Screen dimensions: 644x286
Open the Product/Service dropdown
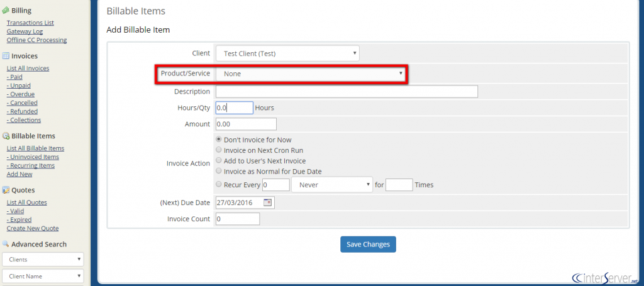tap(311, 74)
